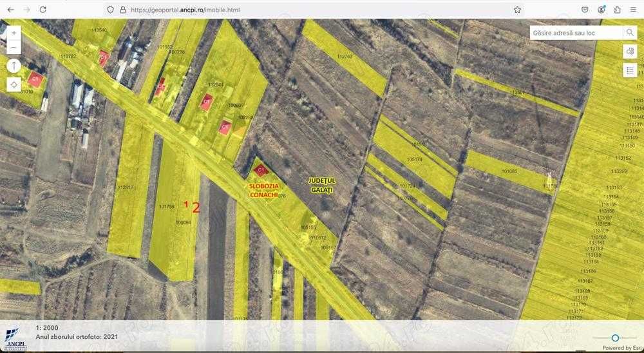Select parcel labeled 101724
Viewport: 644px width, 353px height.
(x=408, y=186)
